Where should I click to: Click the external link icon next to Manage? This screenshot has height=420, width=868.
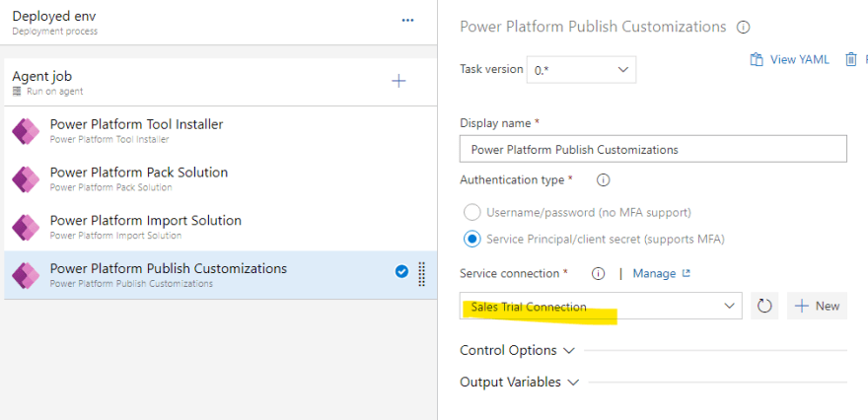click(x=687, y=273)
